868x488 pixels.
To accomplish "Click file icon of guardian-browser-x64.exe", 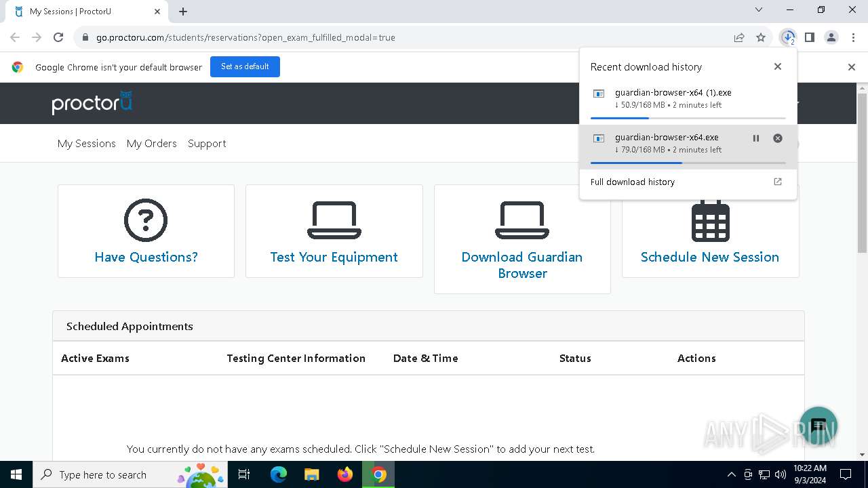I will coord(599,138).
